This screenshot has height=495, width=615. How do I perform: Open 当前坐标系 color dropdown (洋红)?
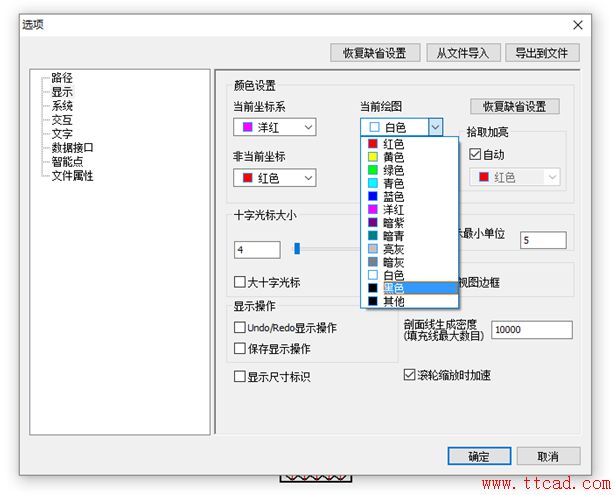pyautogui.click(x=275, y=127)
